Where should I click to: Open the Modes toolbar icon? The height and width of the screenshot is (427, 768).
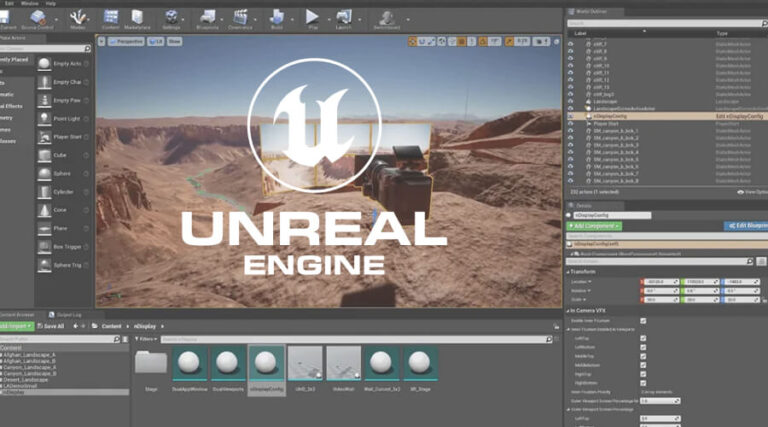point(77,20)
